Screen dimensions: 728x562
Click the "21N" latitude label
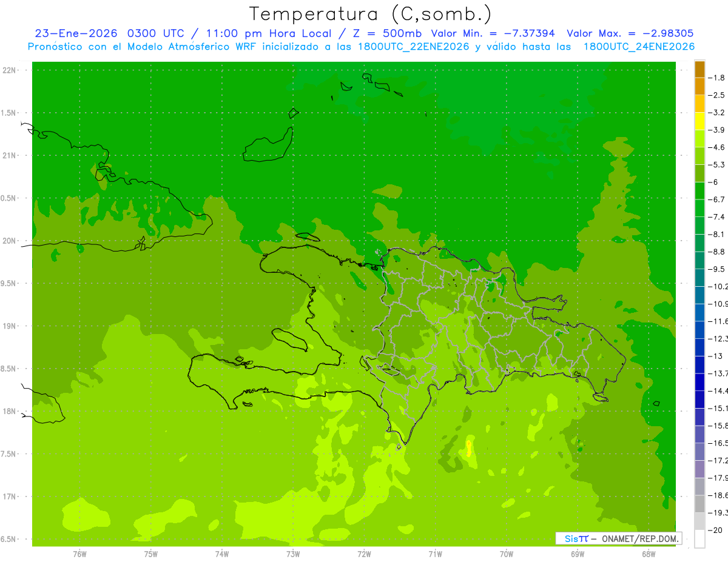pyautogui.click(x=10, y=156)
